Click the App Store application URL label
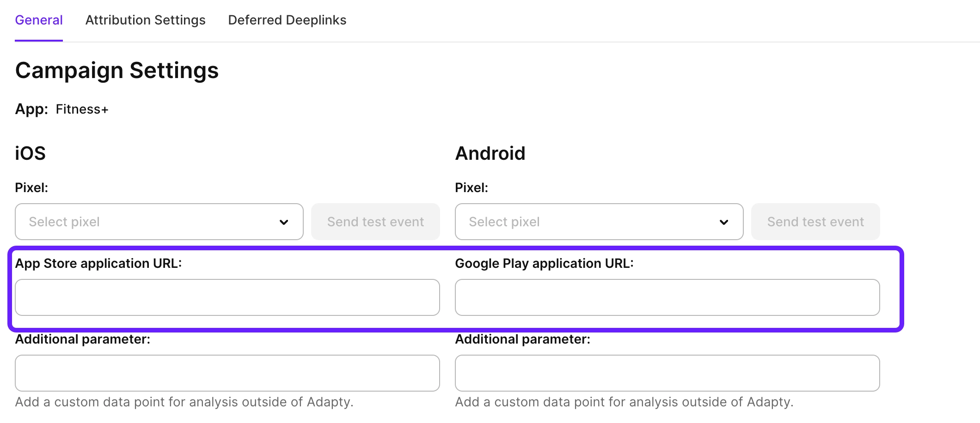 (x=98, y=263)
